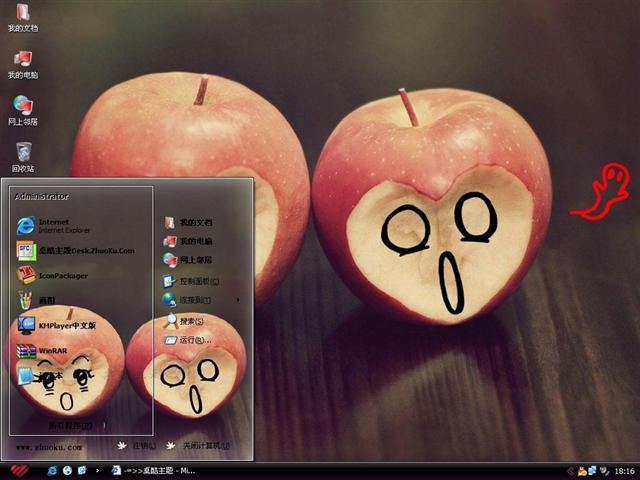This screenshot has height=480, width=640.
Task: Open 我的文档 desktop icon
Action: coord(23,18)
